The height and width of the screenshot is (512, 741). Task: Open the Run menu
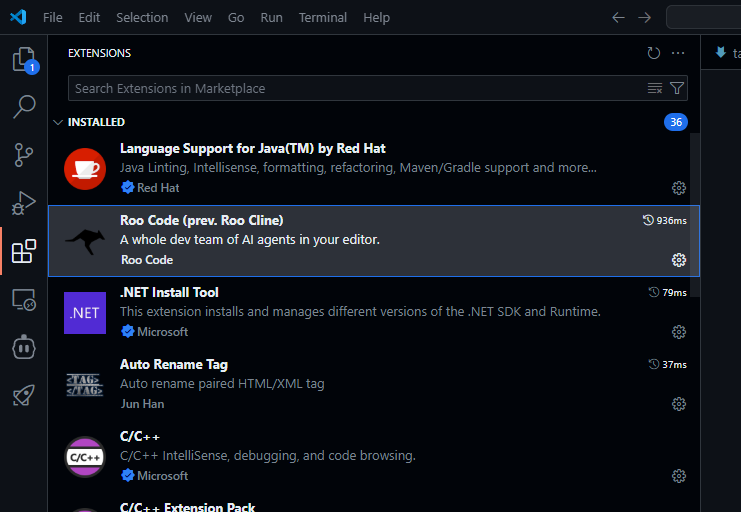point(271,17)
